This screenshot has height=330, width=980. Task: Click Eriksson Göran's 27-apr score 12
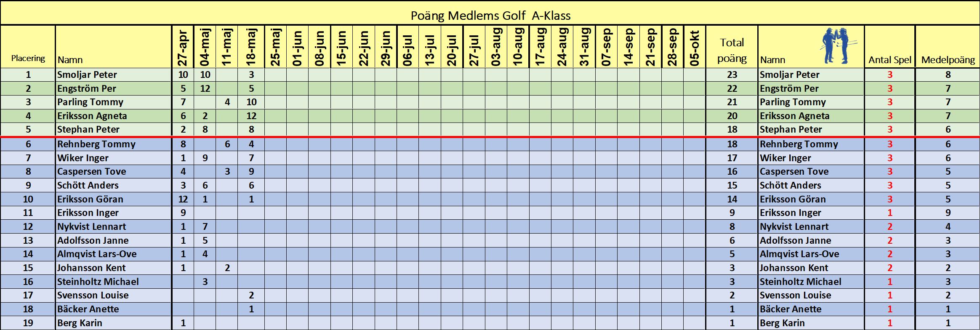[183, 199]
